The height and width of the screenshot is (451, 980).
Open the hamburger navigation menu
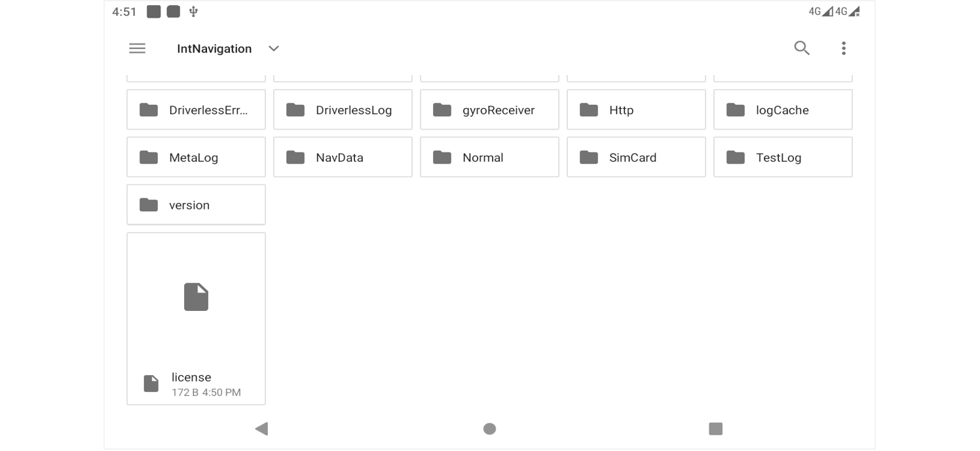137,48
